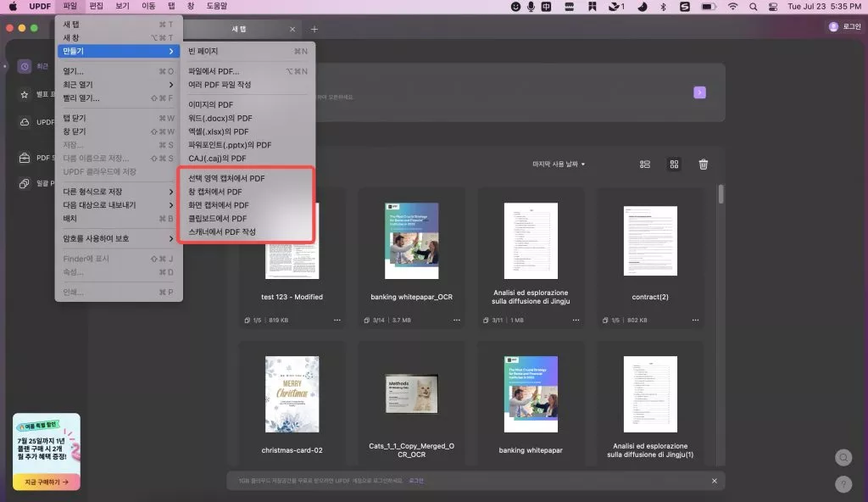This screenshot has height=502, width=868.
Task: Choose 여러 PDF 파일 작성
Action: click(248, 85)
